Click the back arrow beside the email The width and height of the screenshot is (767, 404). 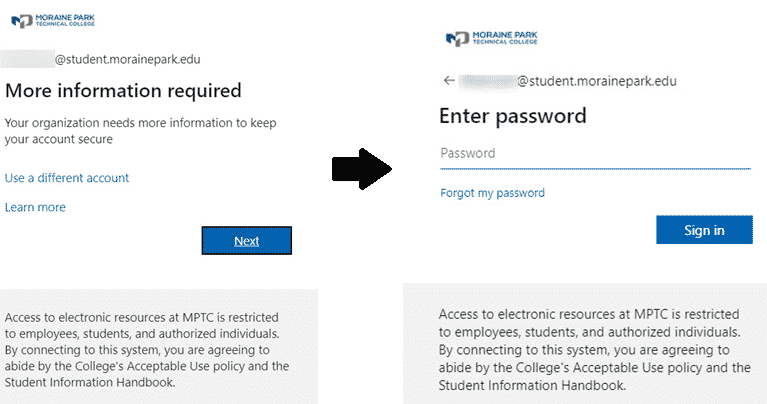click(449, 81)
